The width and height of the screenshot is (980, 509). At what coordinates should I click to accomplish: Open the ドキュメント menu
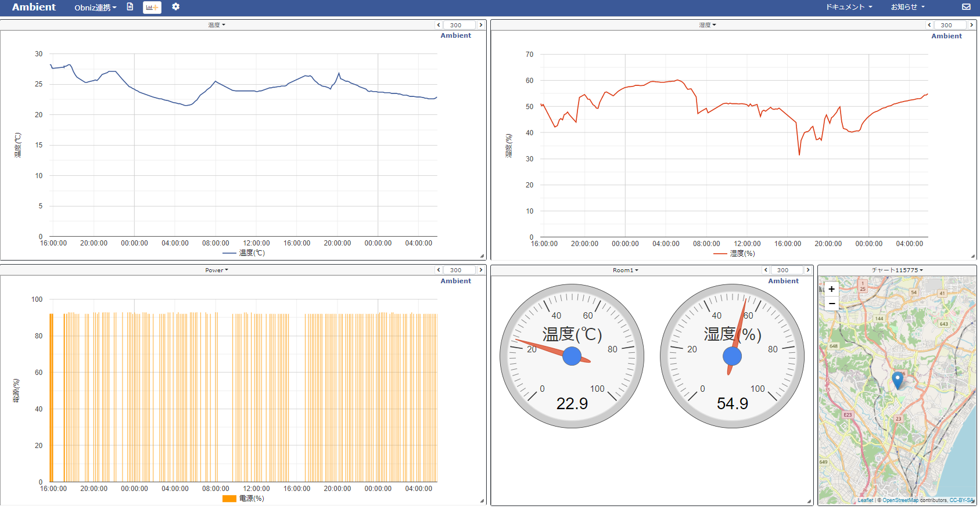coord(849,7)
